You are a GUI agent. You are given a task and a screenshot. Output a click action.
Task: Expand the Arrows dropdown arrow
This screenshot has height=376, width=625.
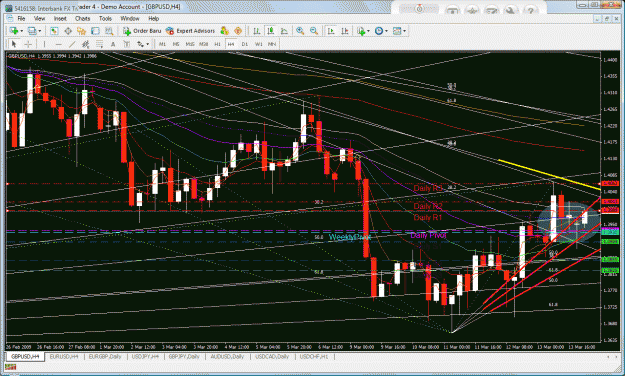click(147, 44)
